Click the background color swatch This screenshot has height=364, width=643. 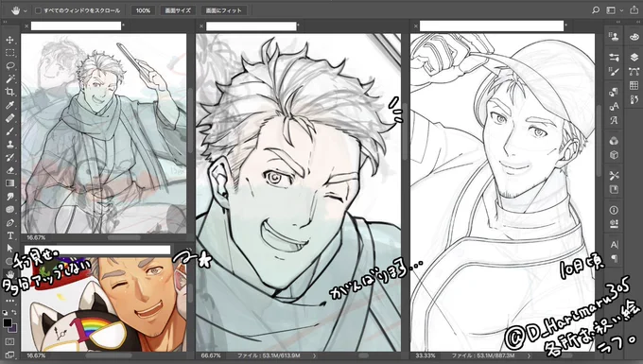click(13, 328)
